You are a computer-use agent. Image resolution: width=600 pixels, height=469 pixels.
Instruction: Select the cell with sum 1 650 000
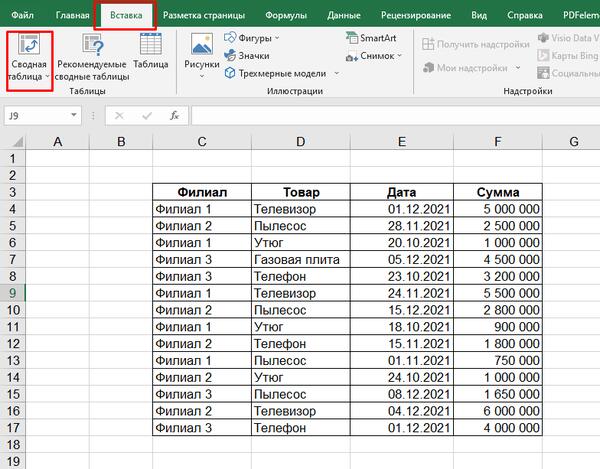(x=498, y=394)
